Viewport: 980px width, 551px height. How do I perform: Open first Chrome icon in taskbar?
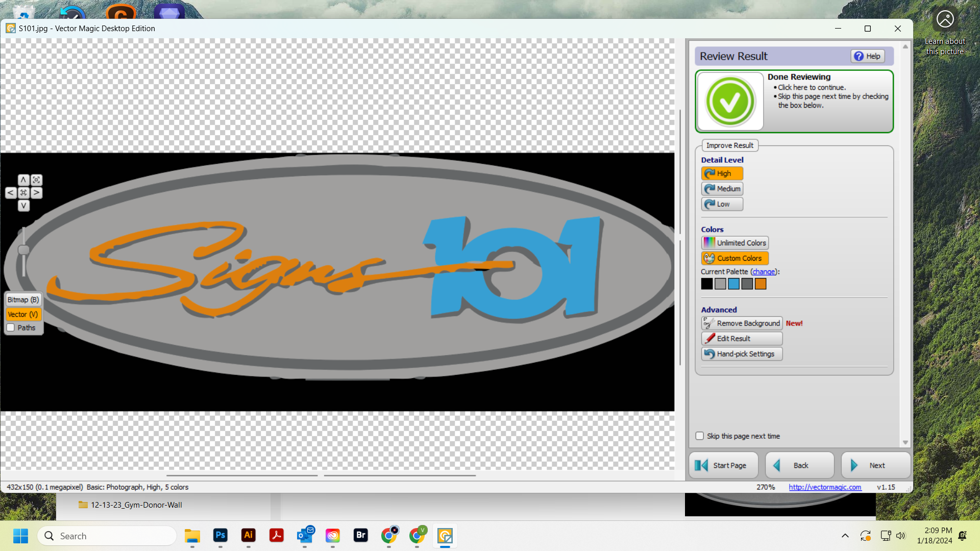(389, 535)
